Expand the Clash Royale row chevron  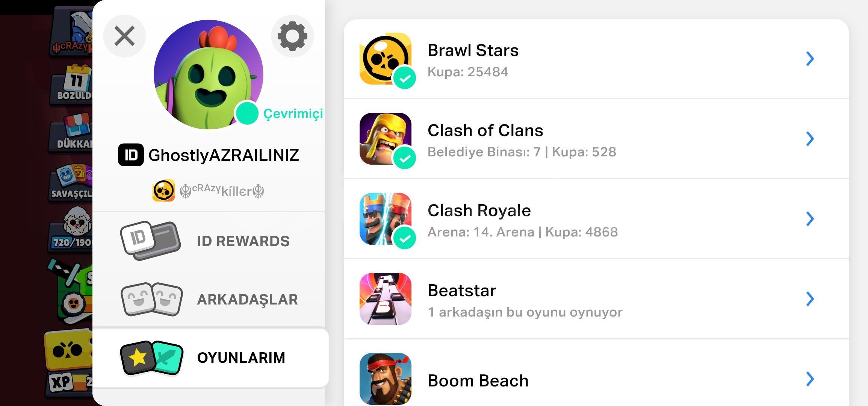pos(810,219)
